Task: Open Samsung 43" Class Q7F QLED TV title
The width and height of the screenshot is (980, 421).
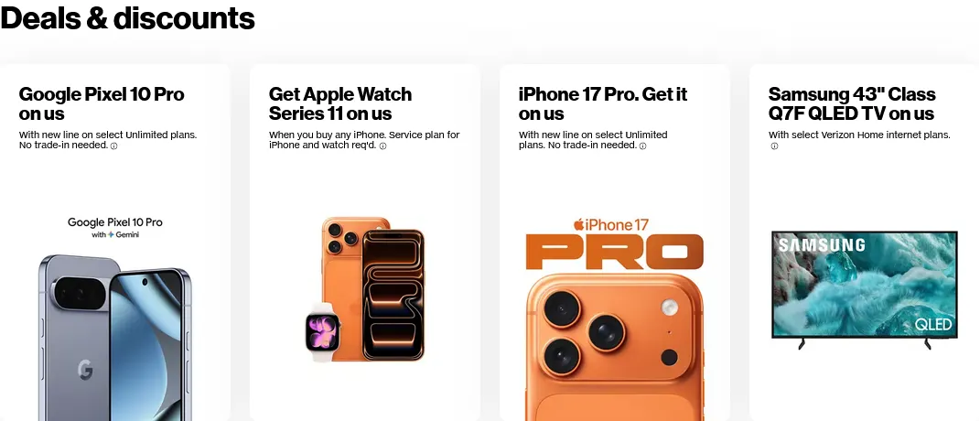Action: coord(852,103)
